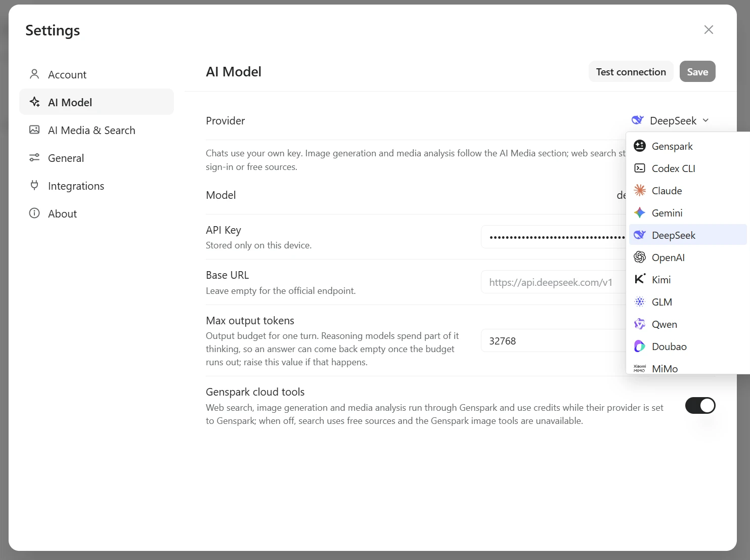Image resolution: width=750 pixels, height=560 pixels.
Task: Choose Gemini in the provider list
Action: [x=688, y=213]
